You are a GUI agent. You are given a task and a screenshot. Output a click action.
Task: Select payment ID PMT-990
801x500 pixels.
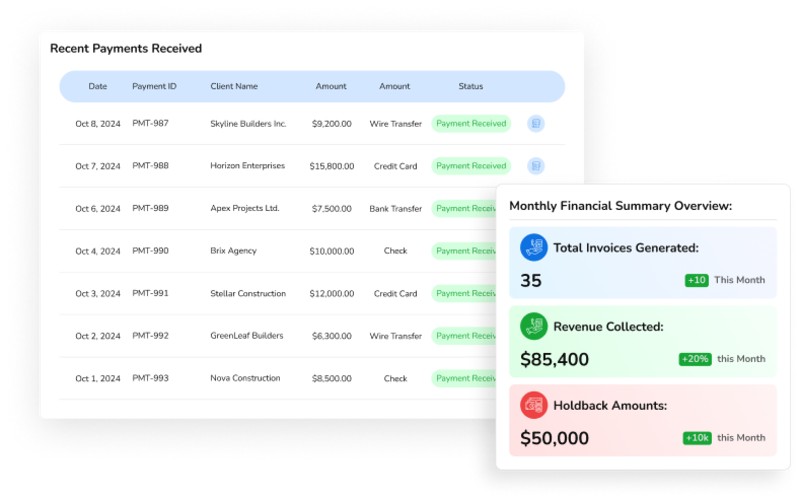click(x=150, y=250)
